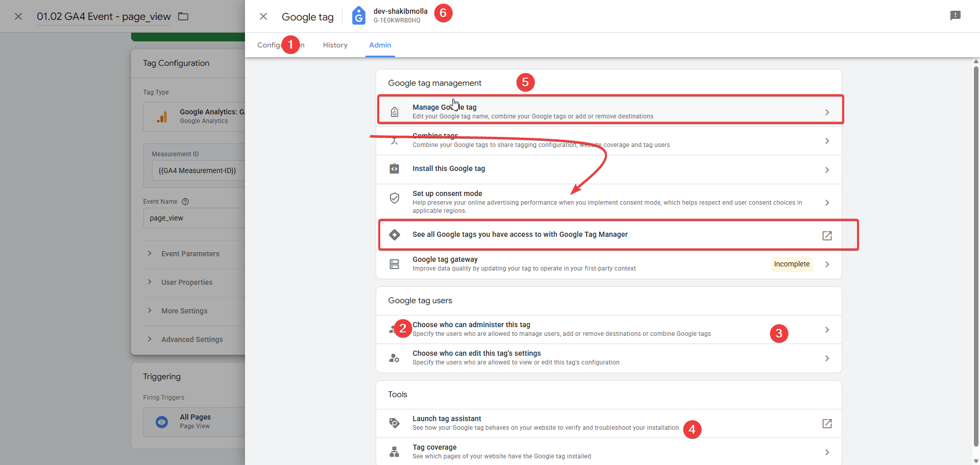Viewport: 980px width, 465px height.
Task: Click the Tag Manager diamond icon
Action: tap(395, 235)
